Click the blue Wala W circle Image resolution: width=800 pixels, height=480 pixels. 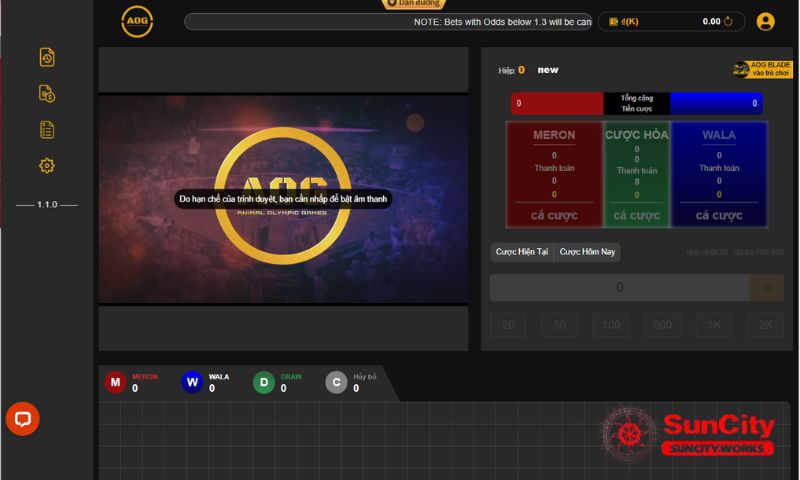(192, 382)
